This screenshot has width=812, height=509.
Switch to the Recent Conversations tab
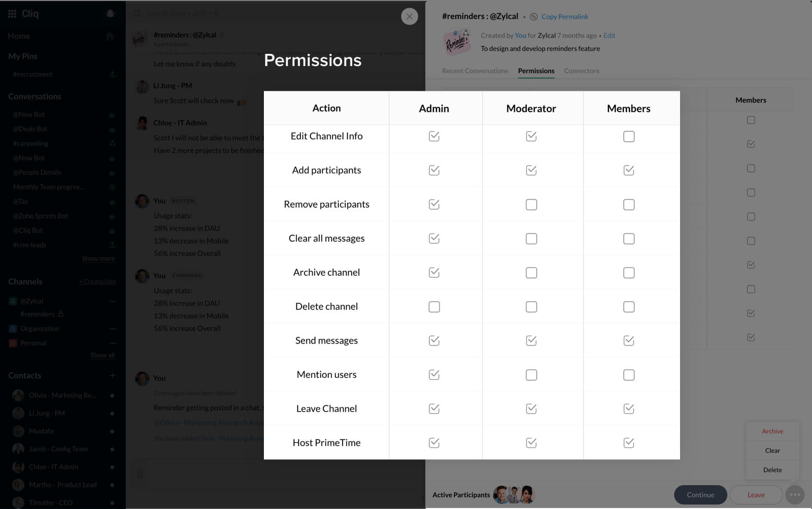pos(475,71)
